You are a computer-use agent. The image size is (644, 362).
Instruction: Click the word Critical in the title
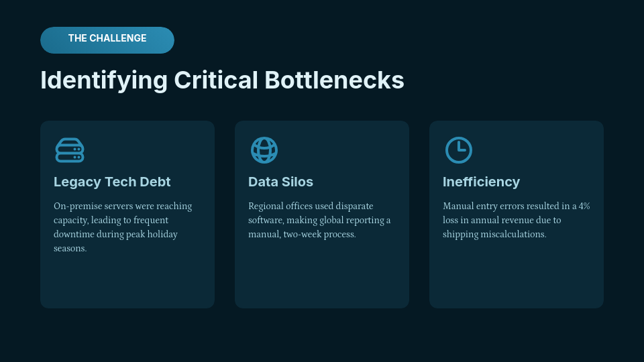[x=216, y=80]
